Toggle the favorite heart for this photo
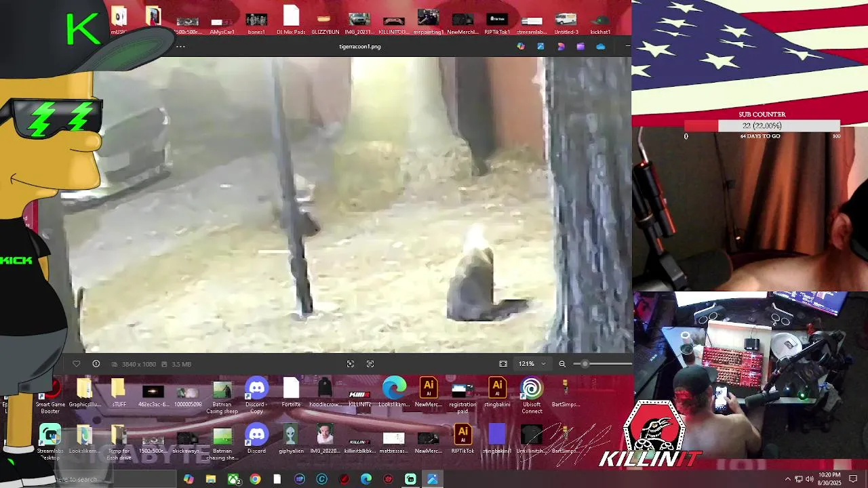The image size is (868, 488). (76, 364)
